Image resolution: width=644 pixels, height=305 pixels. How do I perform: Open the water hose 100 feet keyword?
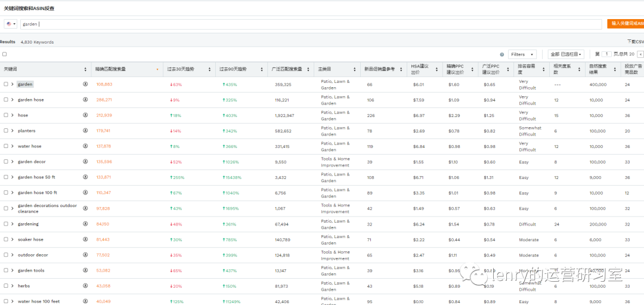pyautogui.click(x=39, y=301)
